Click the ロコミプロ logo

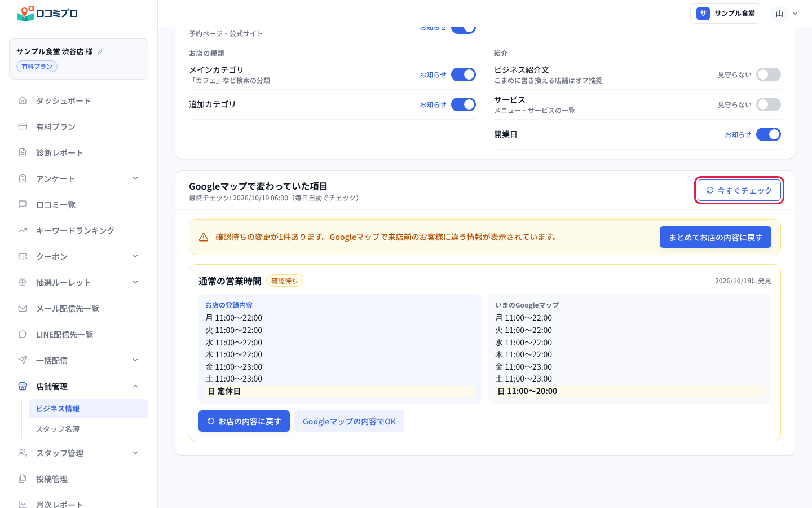click(x=47, y=13)
